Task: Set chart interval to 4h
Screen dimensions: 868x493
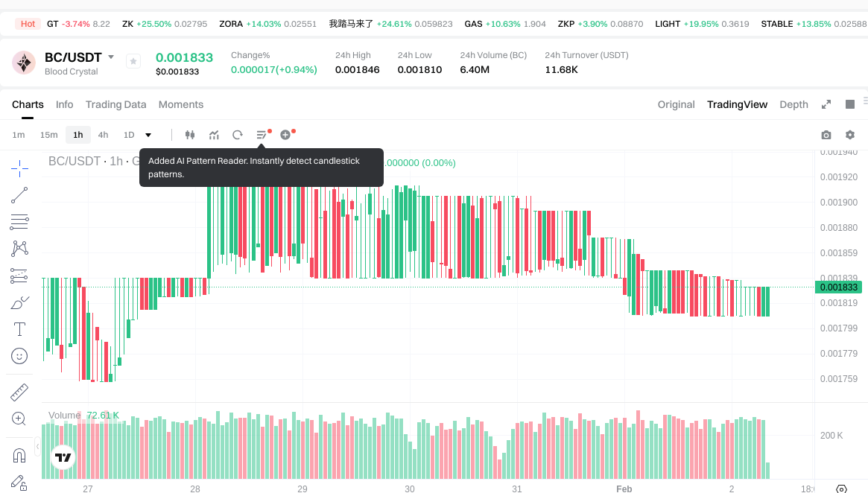Action: tap(103, 135)
